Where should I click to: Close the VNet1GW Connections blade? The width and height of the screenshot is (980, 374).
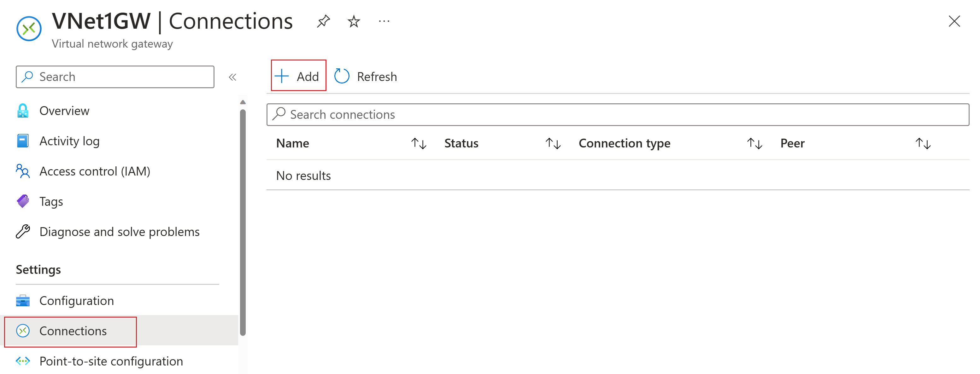pyautogui.click(x=954, y=21)
